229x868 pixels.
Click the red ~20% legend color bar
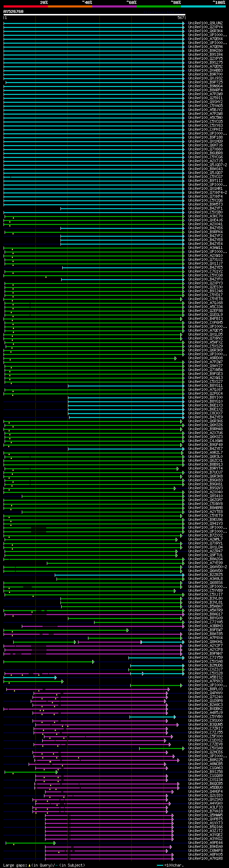click(25, 6)
